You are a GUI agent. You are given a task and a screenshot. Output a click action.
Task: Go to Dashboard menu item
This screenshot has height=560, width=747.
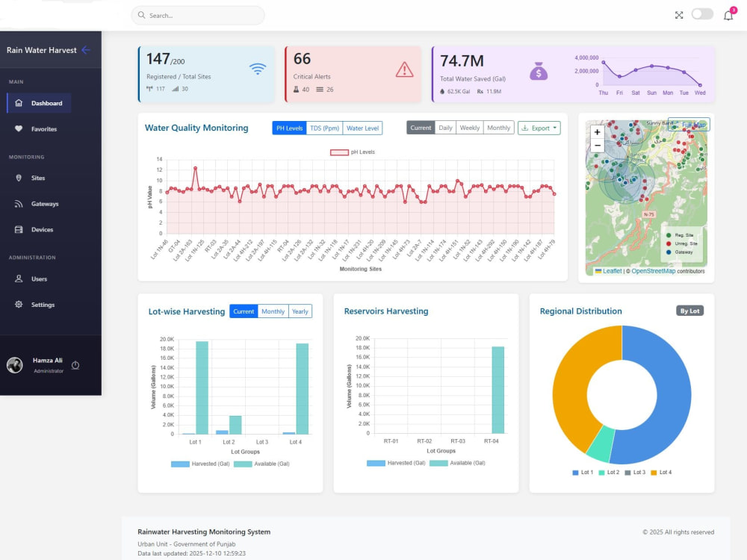[x=39, y=103]
